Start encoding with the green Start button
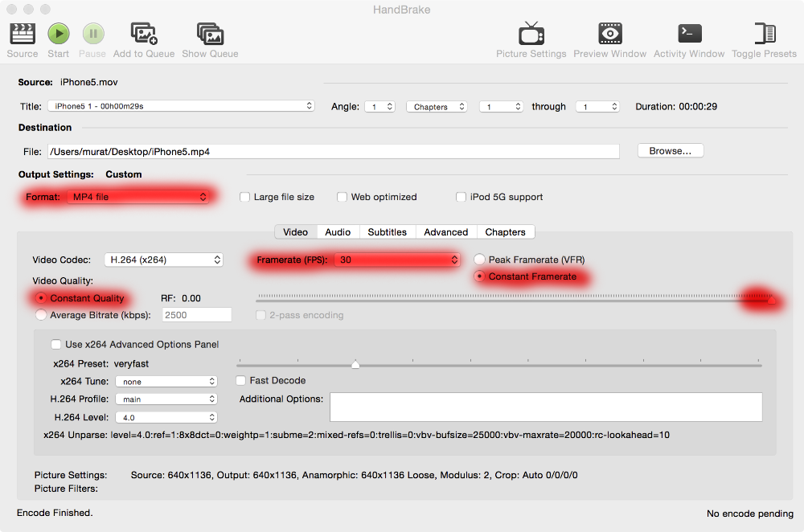This screenshot has height=532, width=804. tap(59, 34)
